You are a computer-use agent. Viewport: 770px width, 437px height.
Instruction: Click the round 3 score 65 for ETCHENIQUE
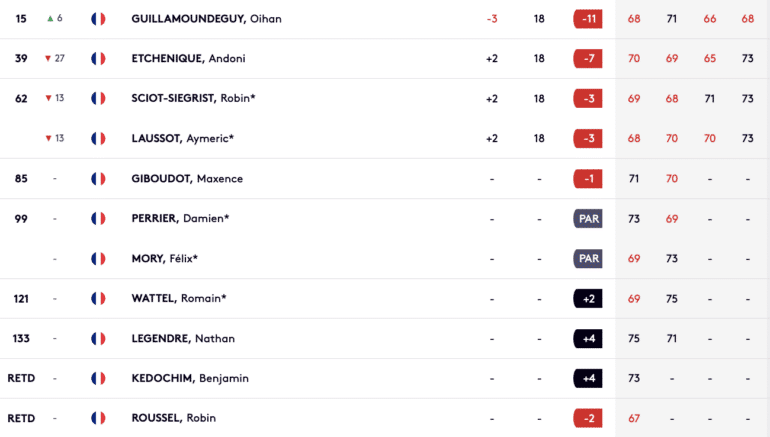tap(710, 58)
